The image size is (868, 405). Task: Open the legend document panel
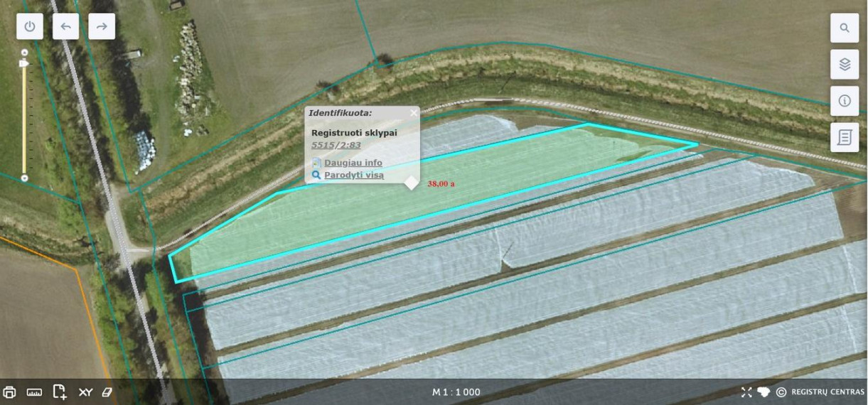tap(845, 138)
